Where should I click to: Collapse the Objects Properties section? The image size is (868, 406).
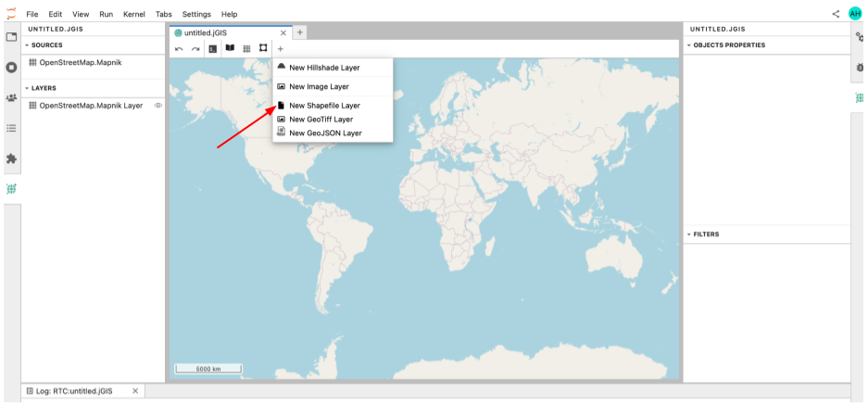tap(689, 44)
